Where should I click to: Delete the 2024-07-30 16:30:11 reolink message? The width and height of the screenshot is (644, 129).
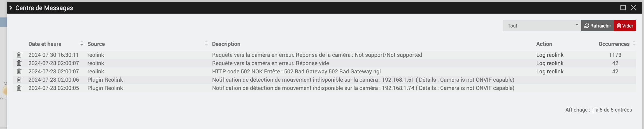[19, 55]
